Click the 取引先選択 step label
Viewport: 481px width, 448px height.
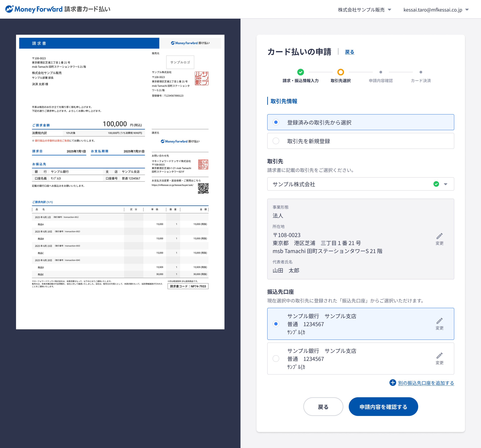click(x=340, y=81)
